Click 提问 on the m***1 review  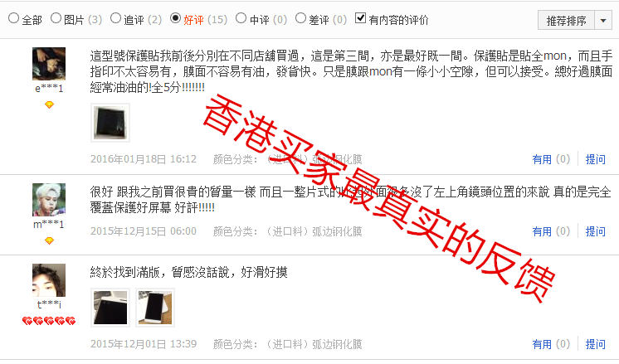click(x=595, y=231)
